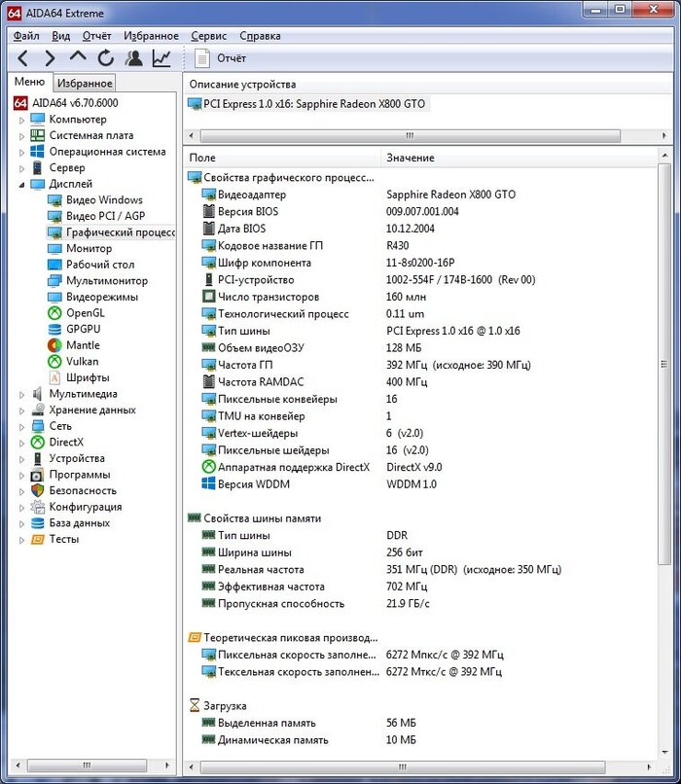This screenshot has height=784, width=681.
Task: Collapse the Дисплей tree node
Action: pyautogui.click(x=22, y=184)
